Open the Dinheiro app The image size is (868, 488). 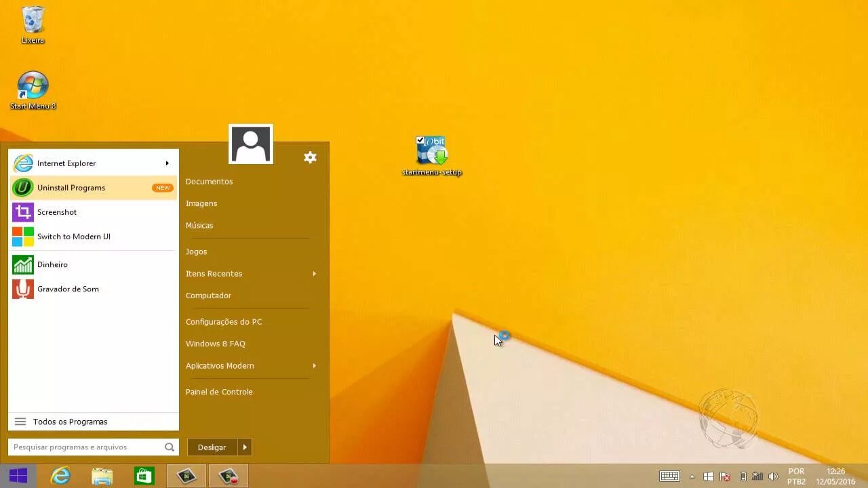pyautogui.click(x=94, y=264)
